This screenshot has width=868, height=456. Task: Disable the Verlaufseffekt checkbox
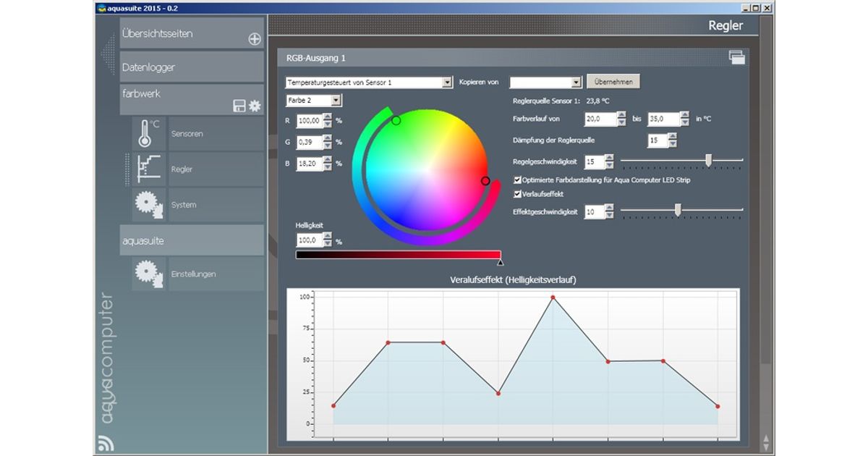(517, 194)
